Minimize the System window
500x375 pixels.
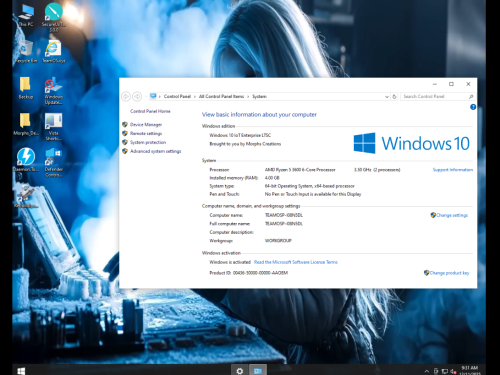435,84
